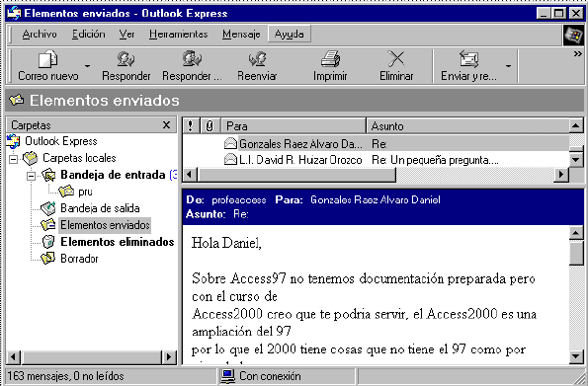Select the Borrador folder

click(79, 259)
